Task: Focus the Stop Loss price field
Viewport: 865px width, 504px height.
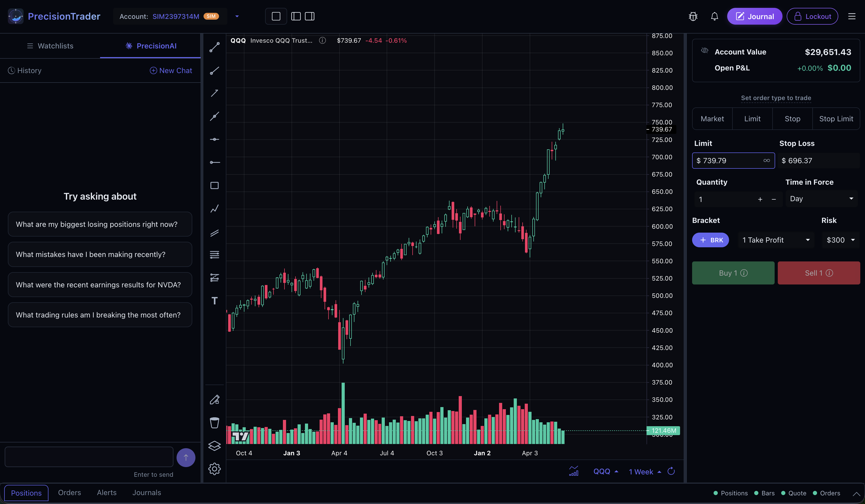Action: (819, 161)
